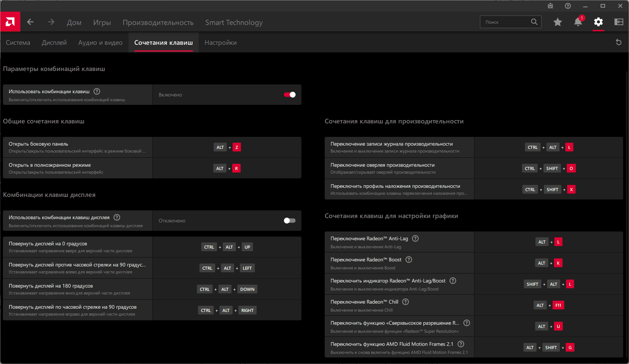Click the Открыть в полноэкранном режиме label
The width and height of the screenshot is (629, 364).
pos(50,165)
